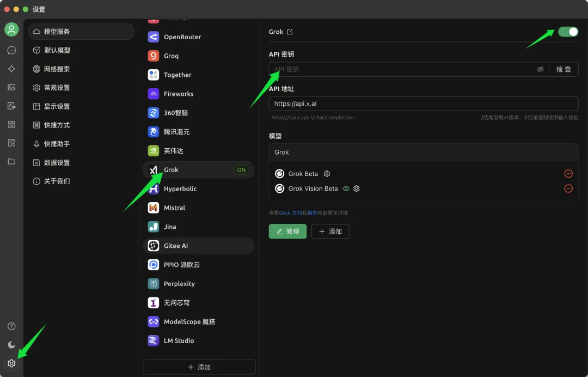The height and width of the screenshot is (377, 588).
Task: Open the files folder sidebar icon
Action: [11, 162]
